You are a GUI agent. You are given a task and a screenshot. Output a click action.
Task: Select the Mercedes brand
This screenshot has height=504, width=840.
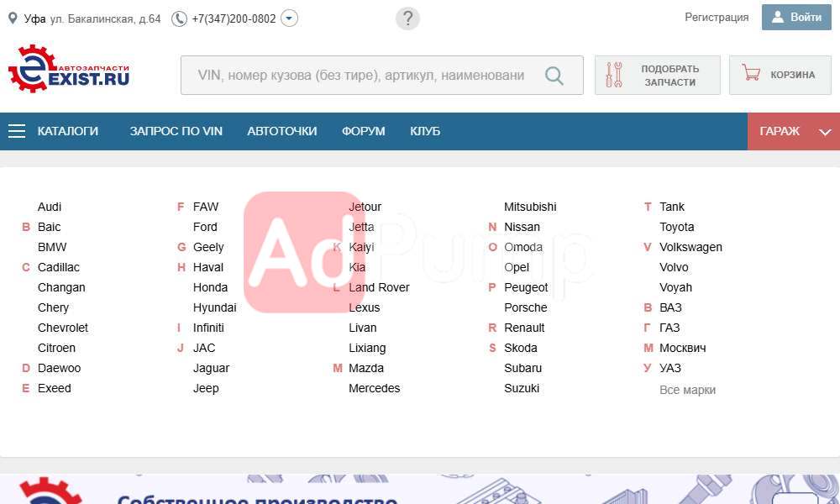pos(374,388)
